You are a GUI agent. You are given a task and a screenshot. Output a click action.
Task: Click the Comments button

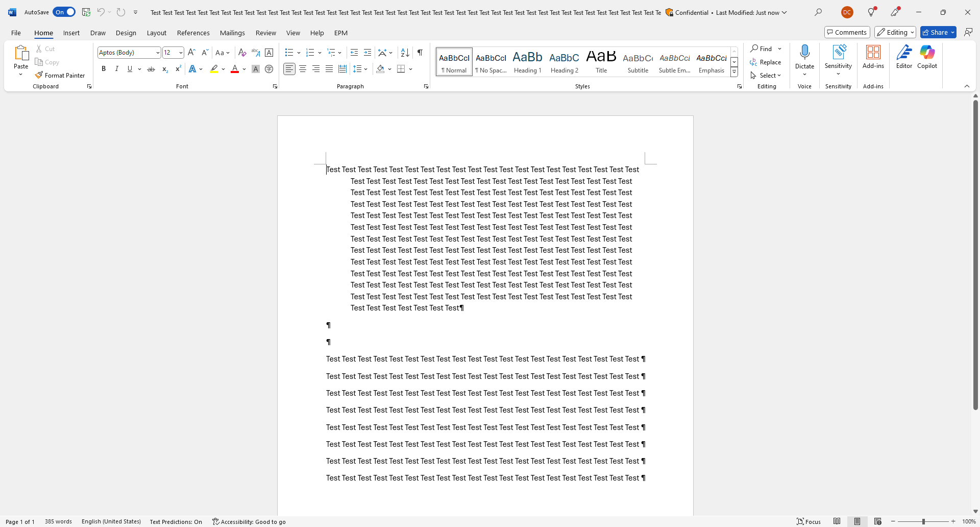[x=847, y=32]
